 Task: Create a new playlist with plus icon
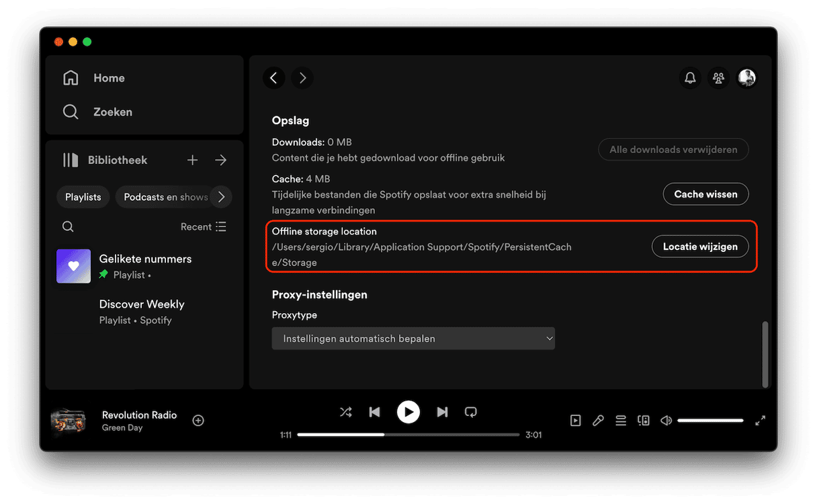192,160
